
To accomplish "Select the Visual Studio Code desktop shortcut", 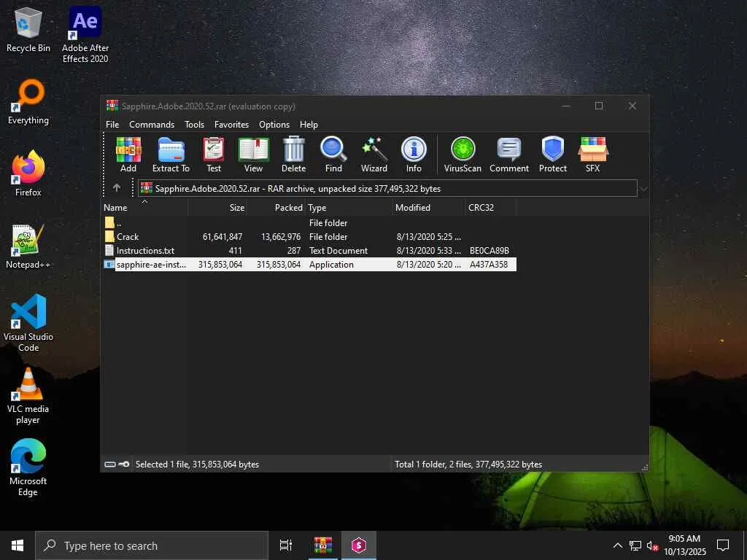I will point(28,323).
